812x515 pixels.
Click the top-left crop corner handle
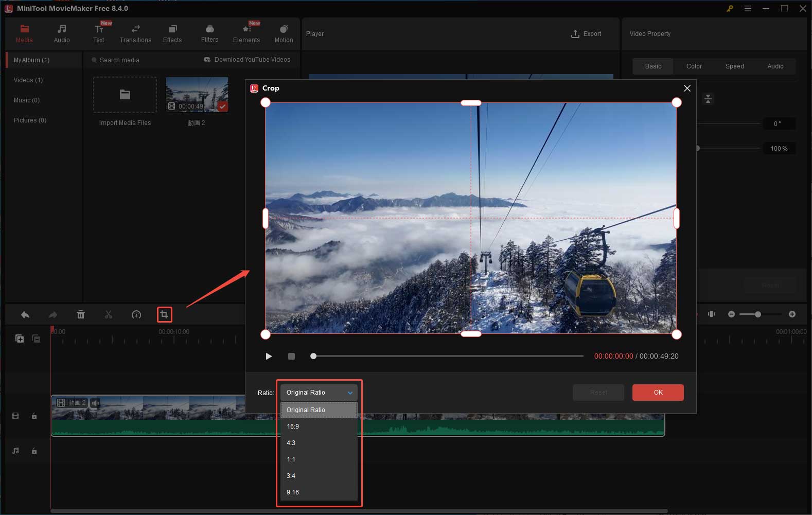click(266, 102)
